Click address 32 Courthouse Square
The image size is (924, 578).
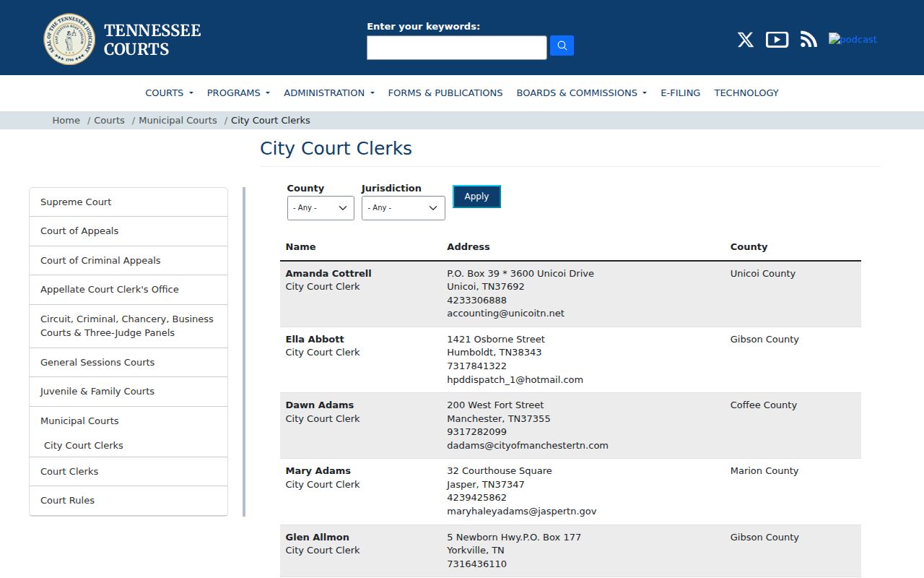500,471
